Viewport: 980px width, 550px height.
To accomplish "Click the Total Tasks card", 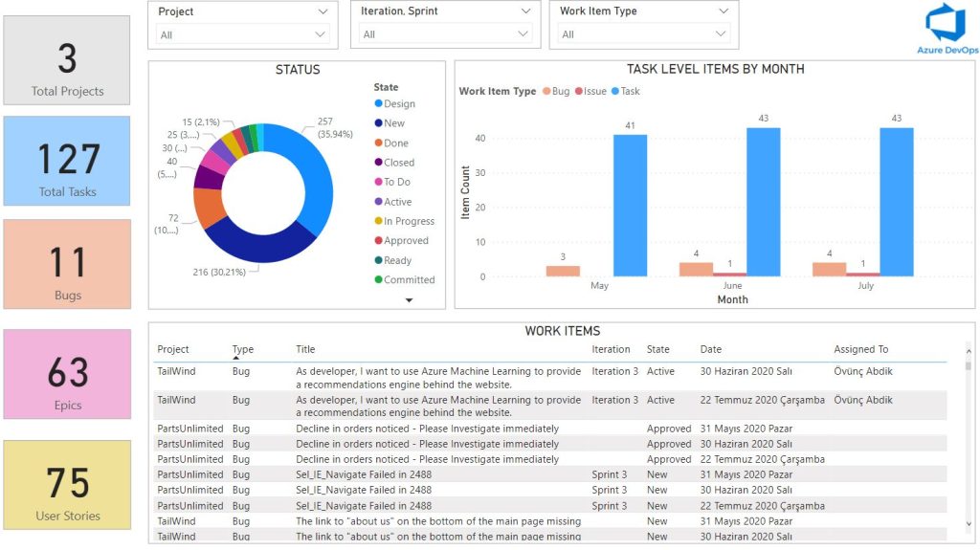I will click(x=67, y=161).
